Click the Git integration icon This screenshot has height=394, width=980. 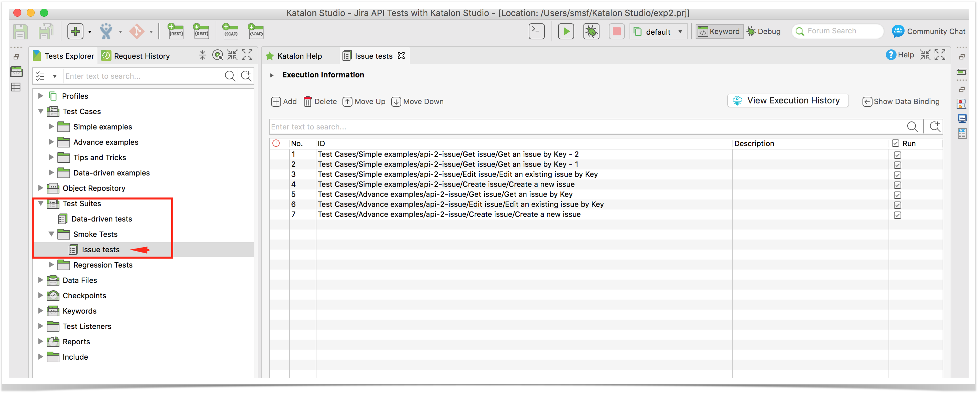[x=137, y=32]
